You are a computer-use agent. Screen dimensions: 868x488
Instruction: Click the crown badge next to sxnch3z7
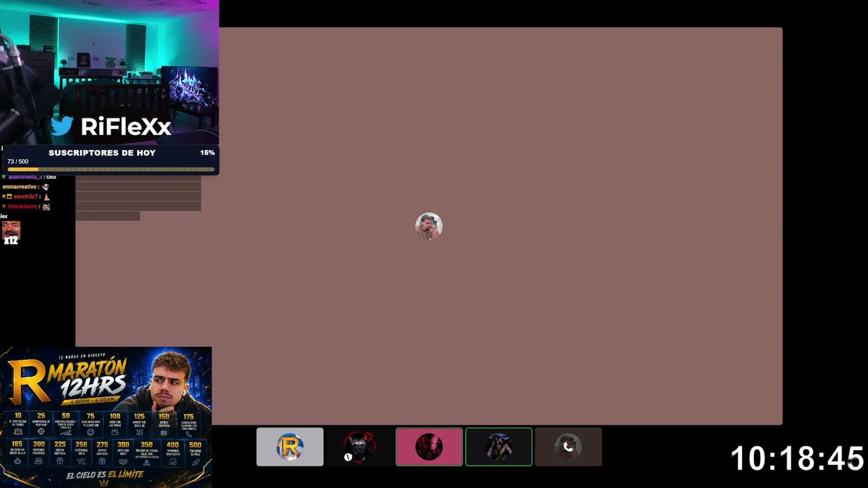[x=9, y=197]
